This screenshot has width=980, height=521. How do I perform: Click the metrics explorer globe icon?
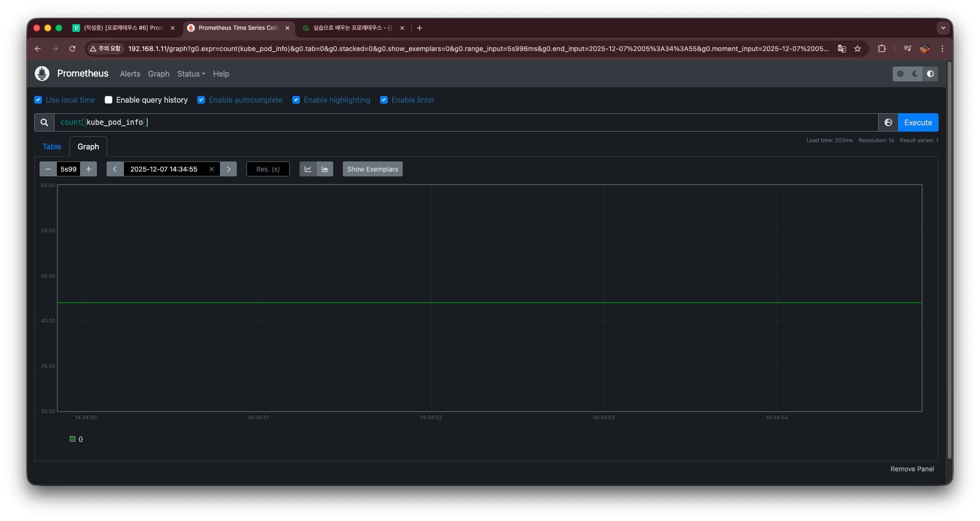coord(888,122)
